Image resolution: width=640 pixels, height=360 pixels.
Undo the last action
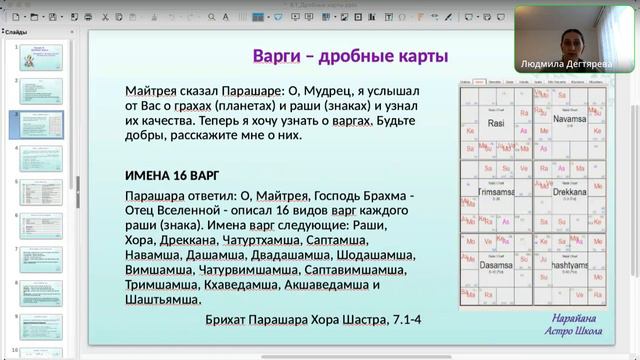[172, 17]
